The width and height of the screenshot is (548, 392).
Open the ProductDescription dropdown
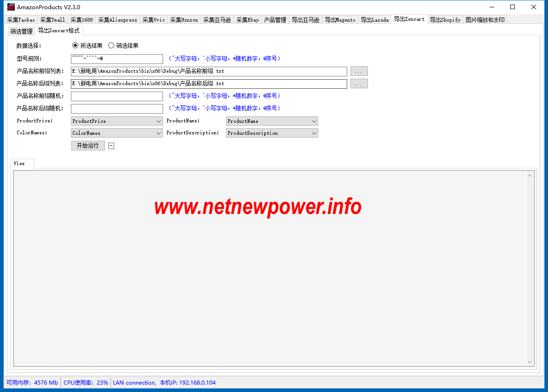(x=272, y=133)
